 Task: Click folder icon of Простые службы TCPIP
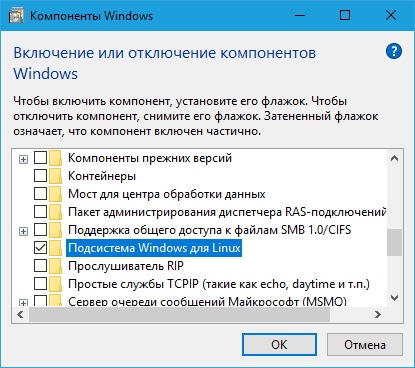point(55,284)
